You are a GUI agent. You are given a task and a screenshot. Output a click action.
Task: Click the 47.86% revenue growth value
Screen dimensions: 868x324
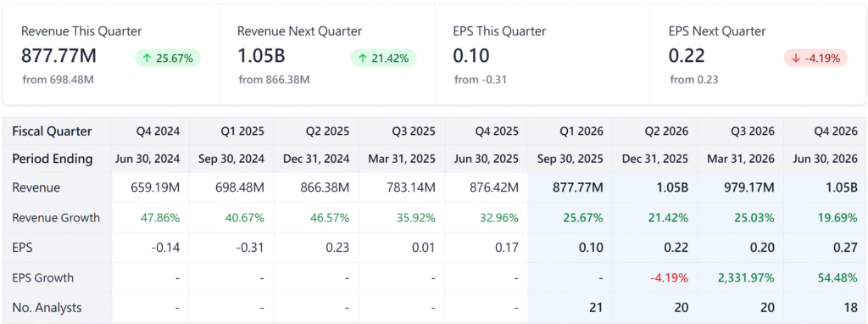pyautogui.click(x=159, y=218)
